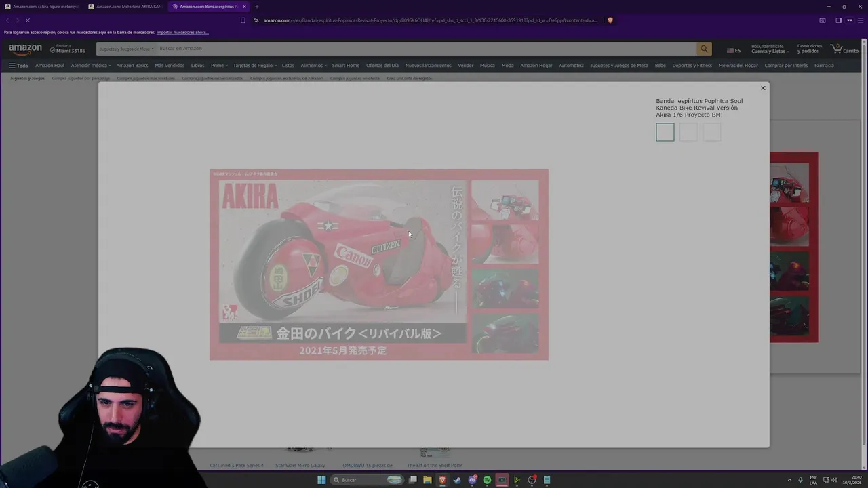Open Juguetes y Juegos de Mesa nav link
The image size is (868, 488).
[619, 66]
